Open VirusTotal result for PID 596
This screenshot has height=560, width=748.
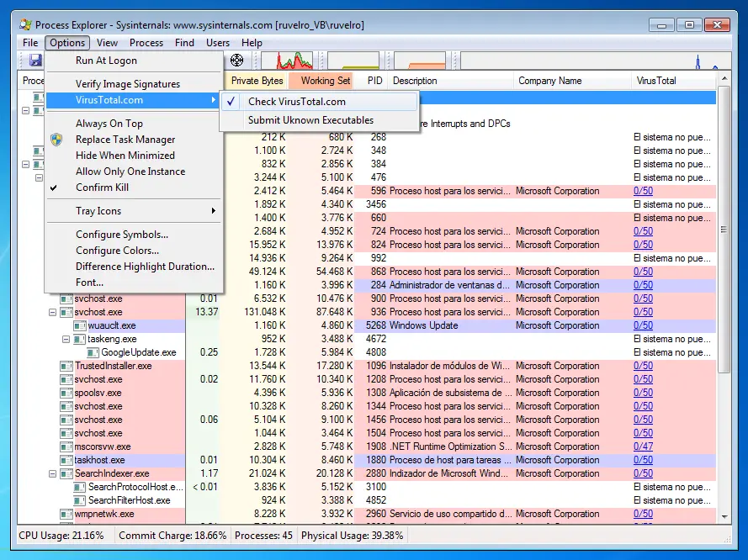(x=643, y=191)
